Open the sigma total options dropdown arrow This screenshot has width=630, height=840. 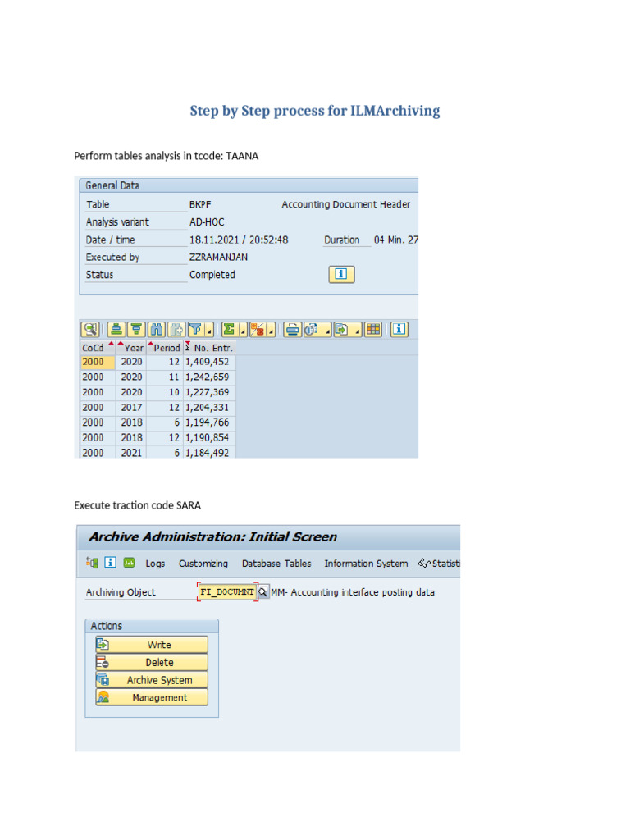pyautogui.click(x=243, y=330)
